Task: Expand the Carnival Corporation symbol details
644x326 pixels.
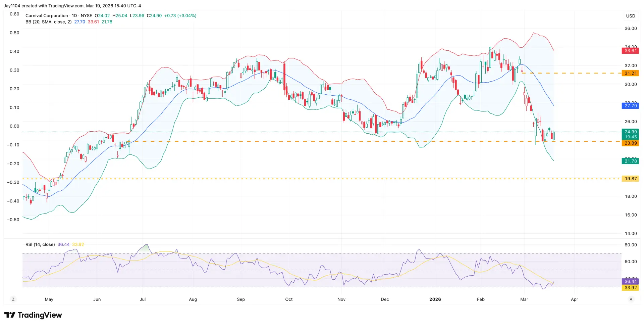Action: pos(47,15)
